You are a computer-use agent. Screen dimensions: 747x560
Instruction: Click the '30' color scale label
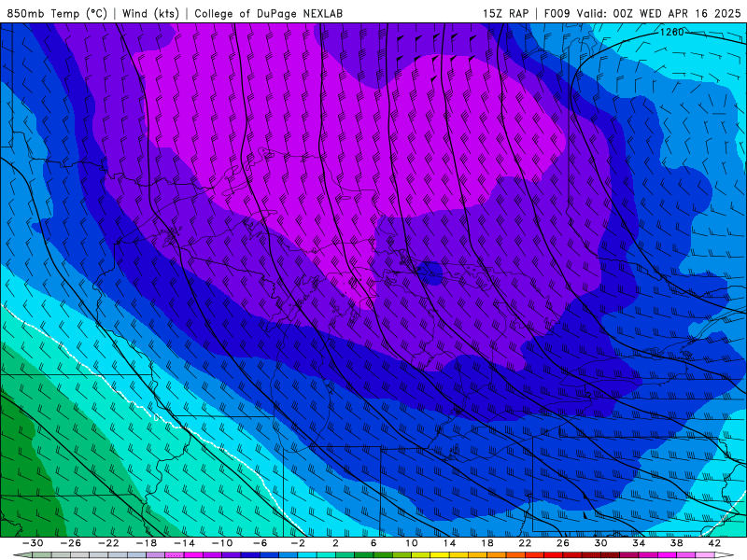(x=600, y=543)
